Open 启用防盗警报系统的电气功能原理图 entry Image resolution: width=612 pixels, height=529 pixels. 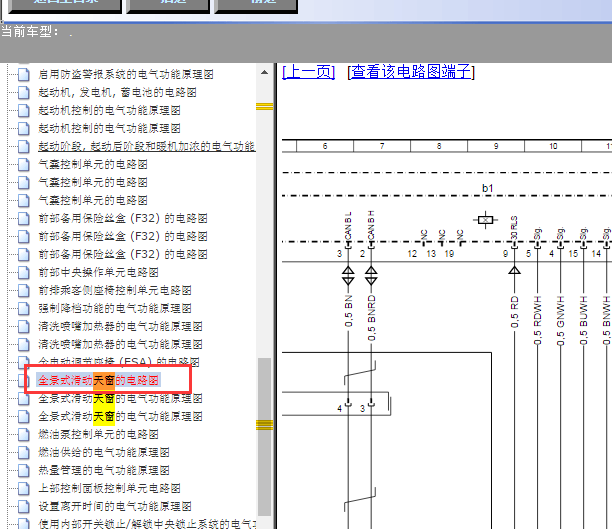(126, 74)
